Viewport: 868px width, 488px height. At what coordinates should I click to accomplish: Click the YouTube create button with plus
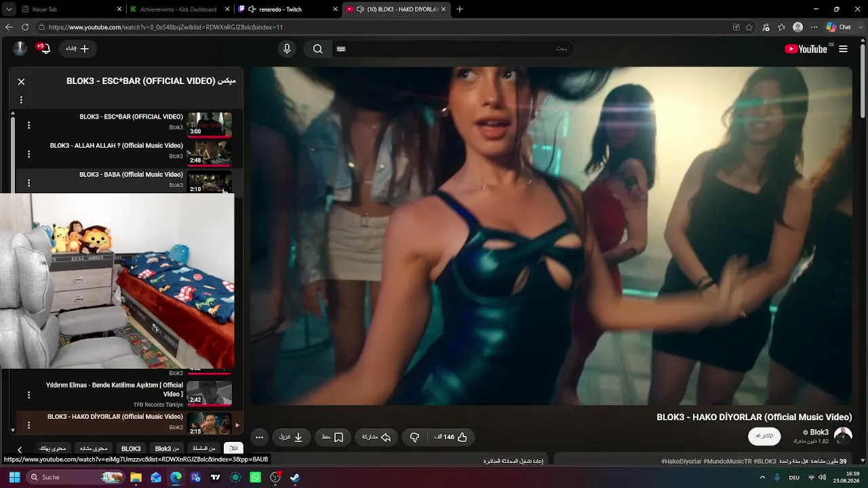click(x=77, y=49)
